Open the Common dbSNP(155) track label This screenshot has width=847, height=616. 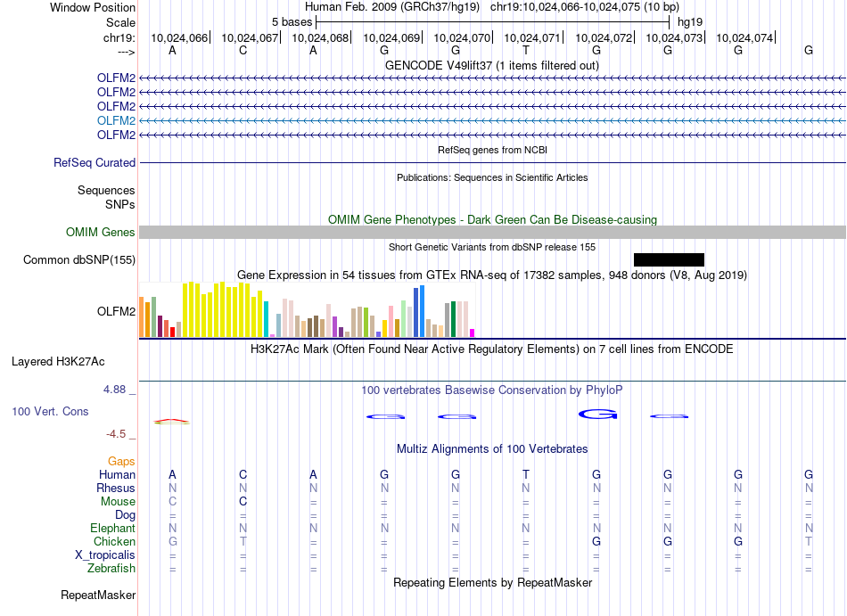tap(79, 259)
